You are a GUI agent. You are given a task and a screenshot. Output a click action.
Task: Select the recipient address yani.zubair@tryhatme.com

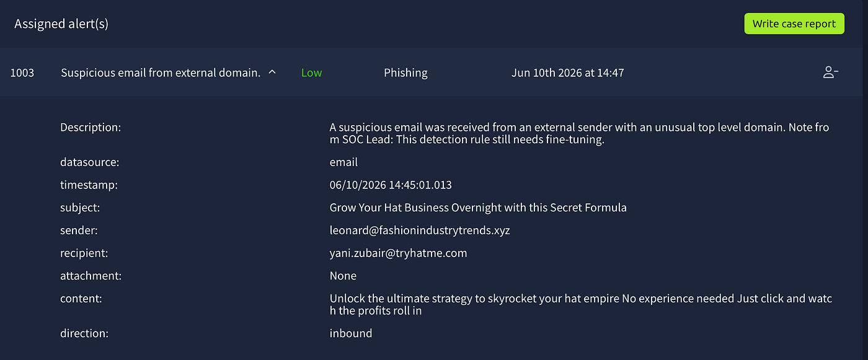[398, 253]
